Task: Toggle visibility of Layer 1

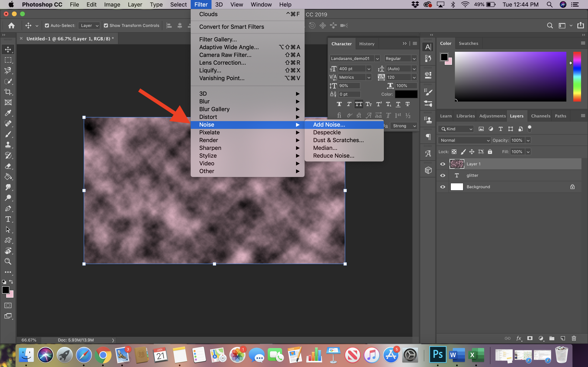Action: click(x=442, y=164)
